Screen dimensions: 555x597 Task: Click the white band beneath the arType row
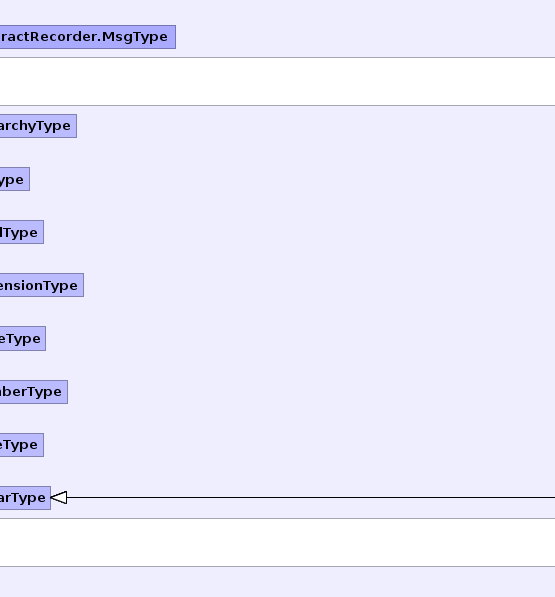[x=278, y=543]
